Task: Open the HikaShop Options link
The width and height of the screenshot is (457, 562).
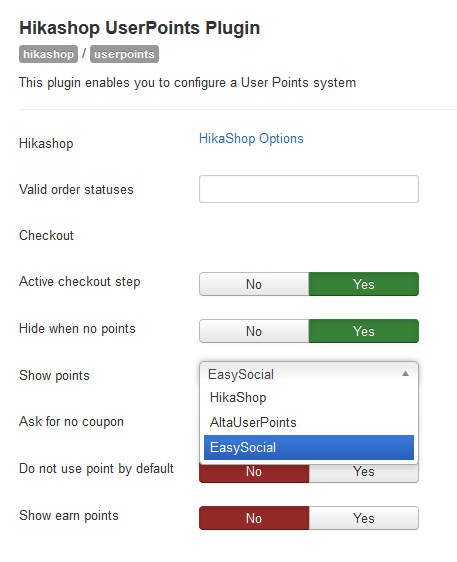Action: pos(251,138)
